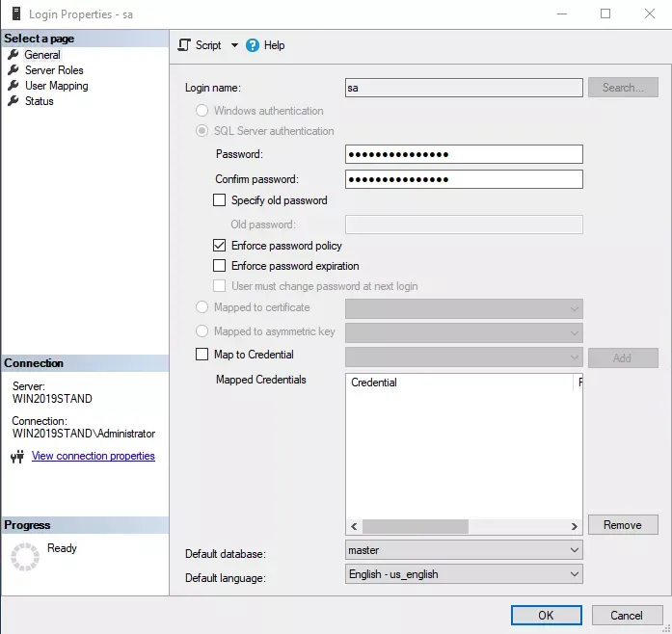The image size is (672, 634).
Task: Click the connection properties icon
Action: tap(16, 457)
